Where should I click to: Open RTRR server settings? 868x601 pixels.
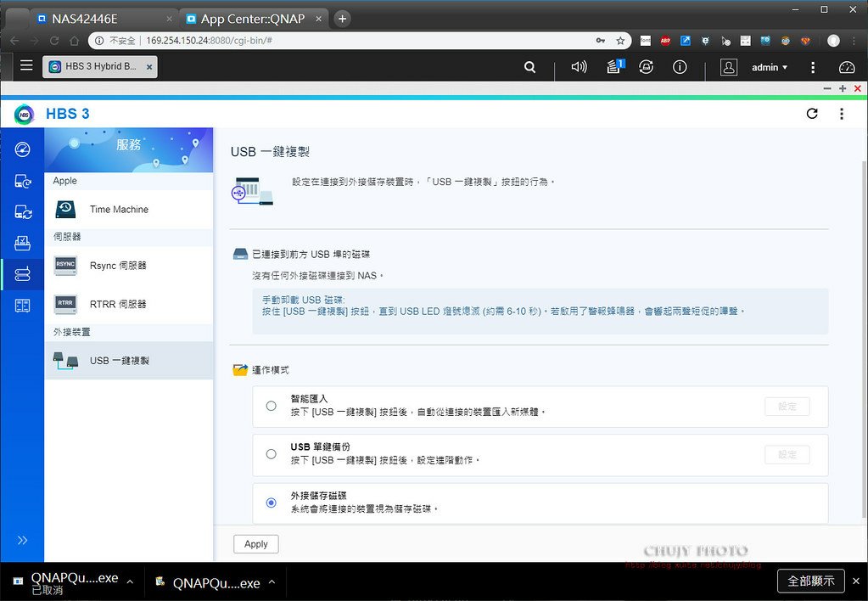pos(128,304)
